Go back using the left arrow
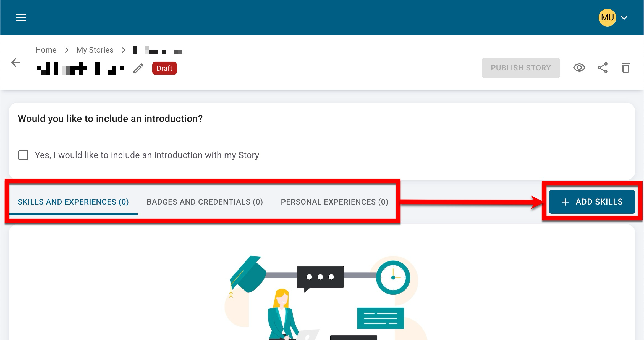 15,62
